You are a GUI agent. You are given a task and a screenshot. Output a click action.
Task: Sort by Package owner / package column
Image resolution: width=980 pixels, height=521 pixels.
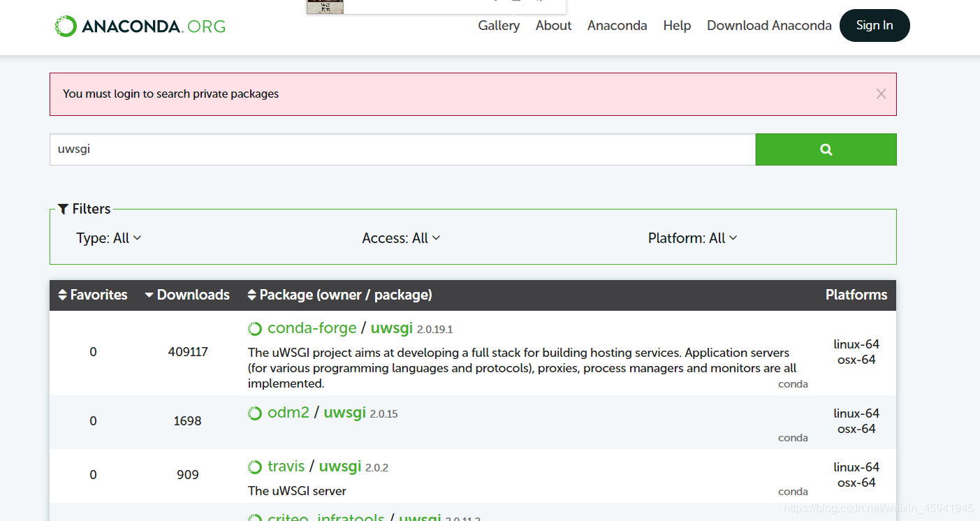[340, 295]
